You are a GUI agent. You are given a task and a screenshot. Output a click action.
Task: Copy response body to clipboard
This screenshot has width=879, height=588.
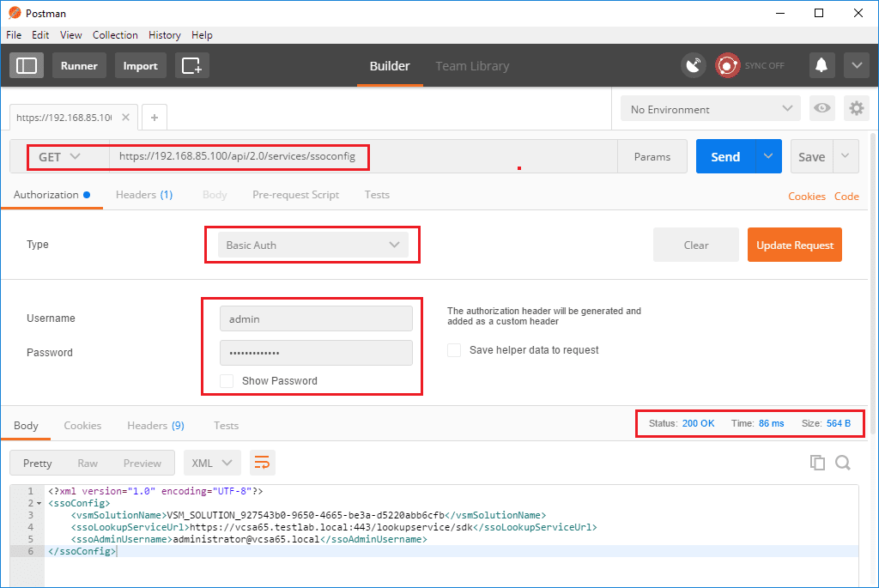[817, 463]
